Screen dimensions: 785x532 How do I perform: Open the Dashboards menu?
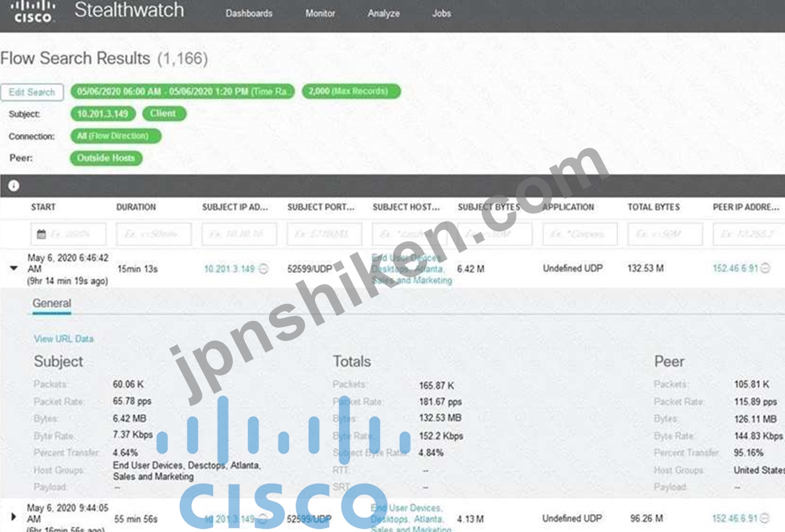[249, 14]
